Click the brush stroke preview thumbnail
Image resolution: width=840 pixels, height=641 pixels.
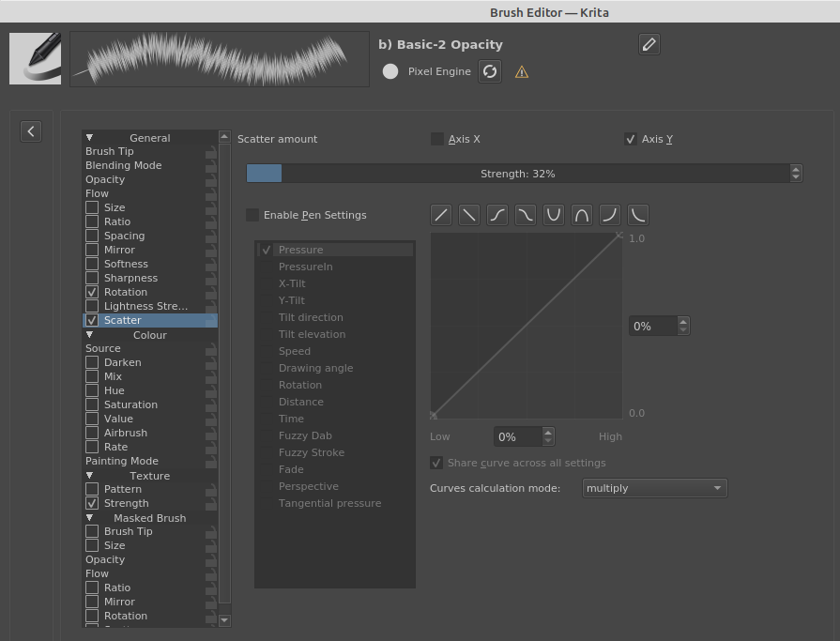click(x=220, y=58)
